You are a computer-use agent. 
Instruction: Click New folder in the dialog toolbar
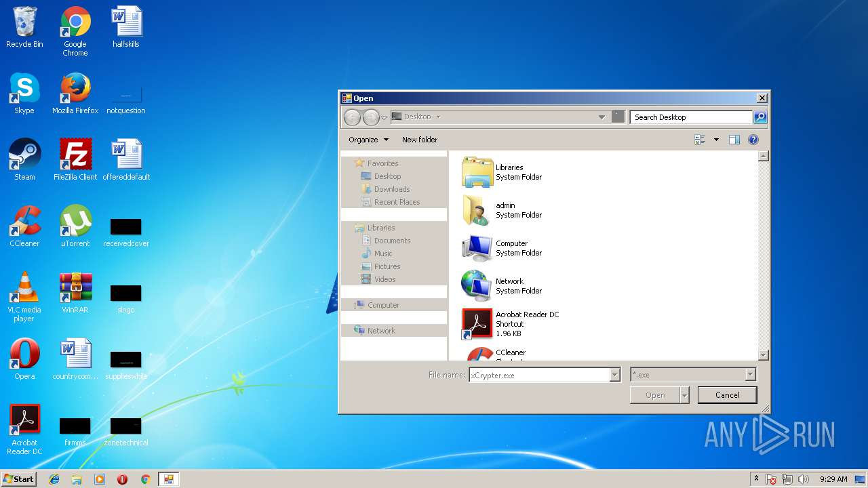pos(420,140)
